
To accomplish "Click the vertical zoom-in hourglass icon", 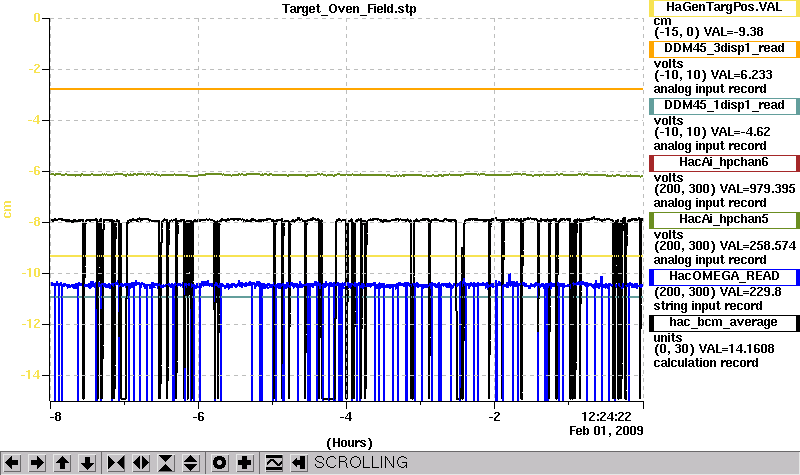I will [166, 463].
